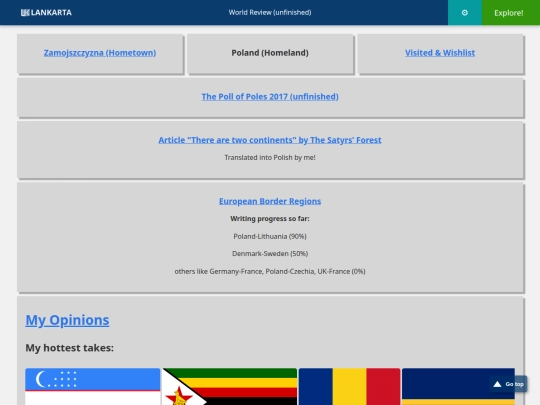Click the Poland-Lithuania (90%) line
540x405 pixels.
[270, 236]
